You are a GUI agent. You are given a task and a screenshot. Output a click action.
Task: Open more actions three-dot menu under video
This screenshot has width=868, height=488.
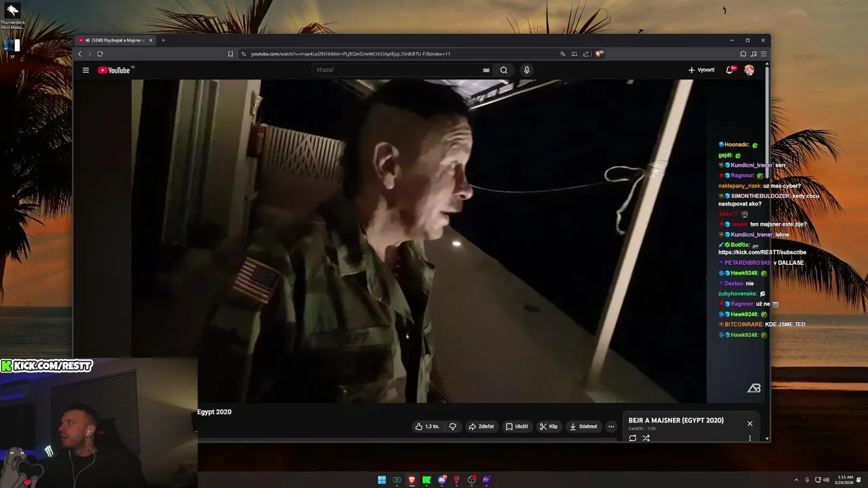(x=611, y=426)
